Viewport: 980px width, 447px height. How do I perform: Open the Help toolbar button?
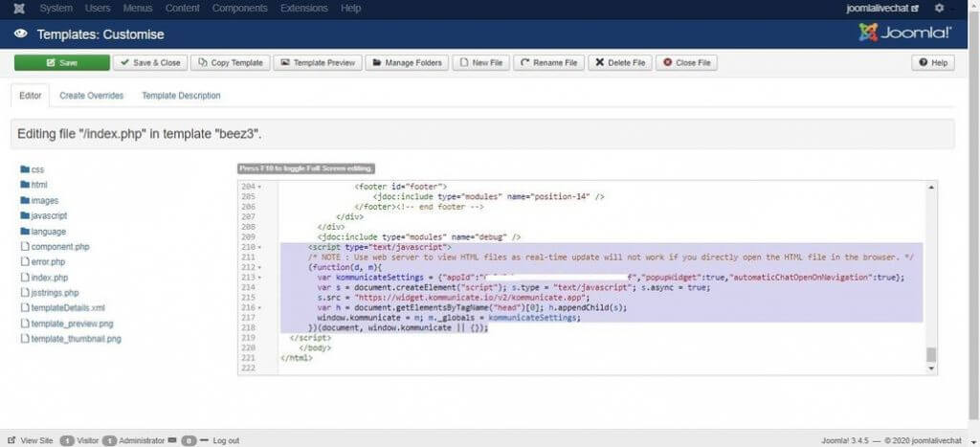pyautogui.click(x=932, y=63)
